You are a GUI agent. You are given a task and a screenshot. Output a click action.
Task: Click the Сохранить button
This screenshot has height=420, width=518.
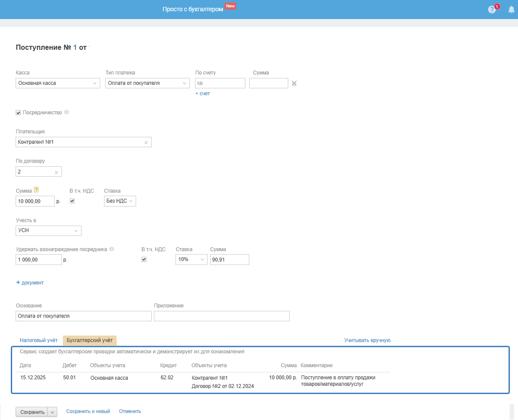[32, 412]
